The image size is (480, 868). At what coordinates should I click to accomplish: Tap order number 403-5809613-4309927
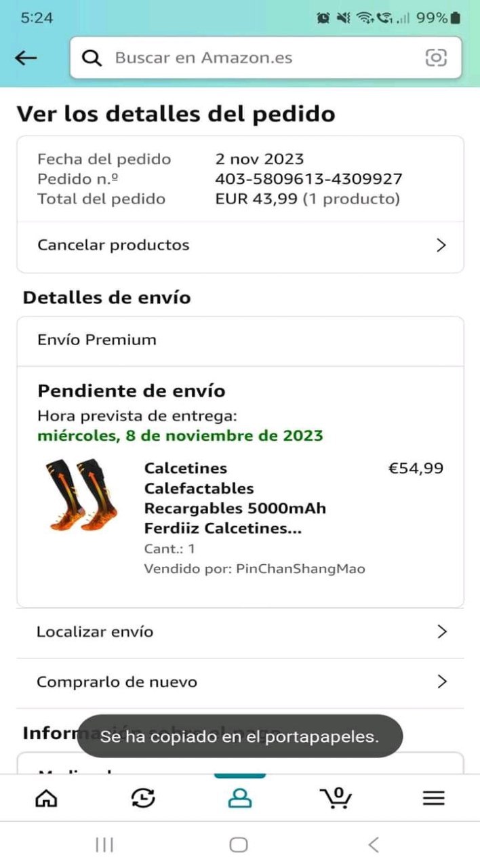(308, 179)
